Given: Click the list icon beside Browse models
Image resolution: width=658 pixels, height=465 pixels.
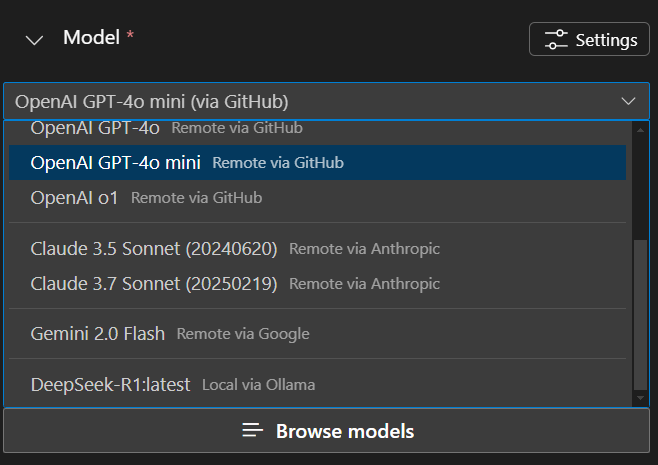Looking at the screenshot, I should click(253, 431).
